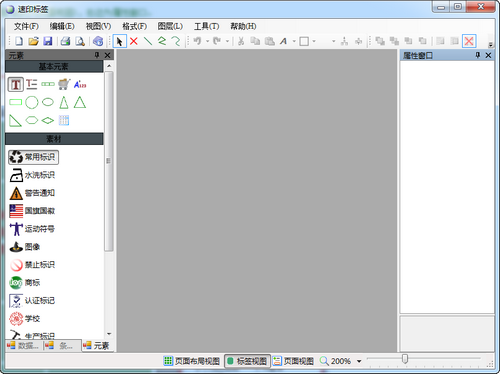Pin the 属性窗口 panel
Viewport: 500px width, 374px height.
click(x=477, y=55)
